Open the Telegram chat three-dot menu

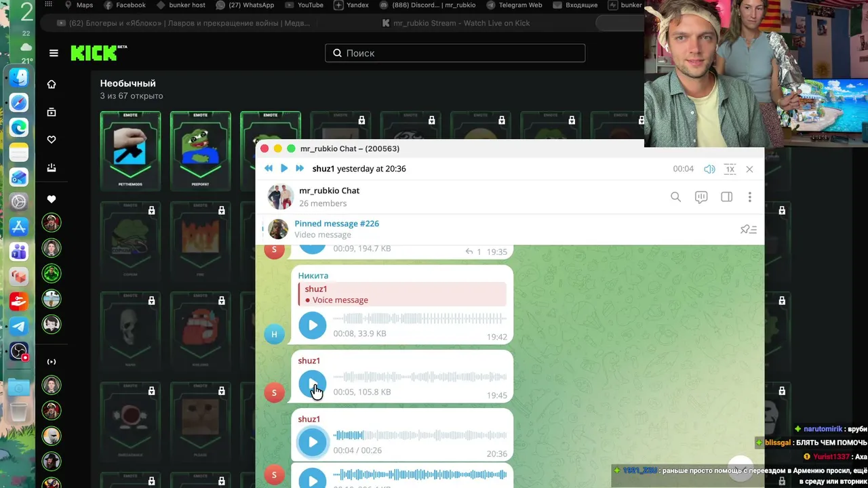[749, 197]
